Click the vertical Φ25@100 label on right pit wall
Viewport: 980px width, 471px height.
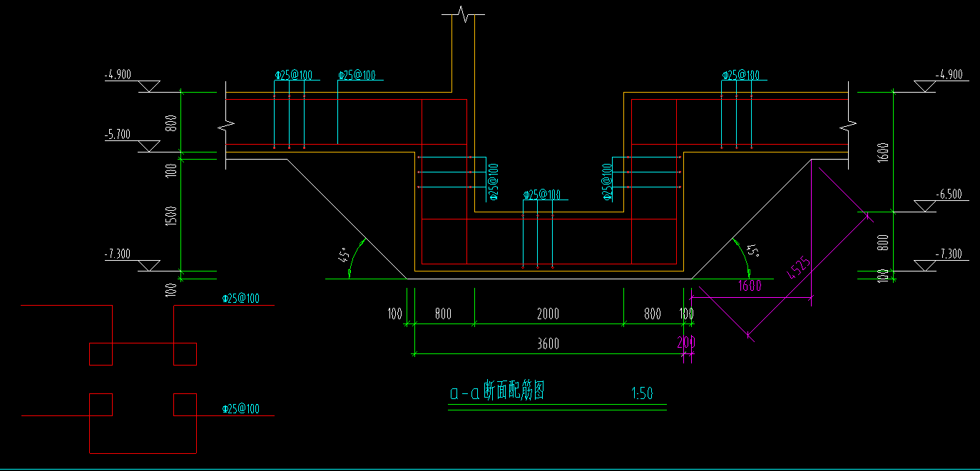coord(607,182)
